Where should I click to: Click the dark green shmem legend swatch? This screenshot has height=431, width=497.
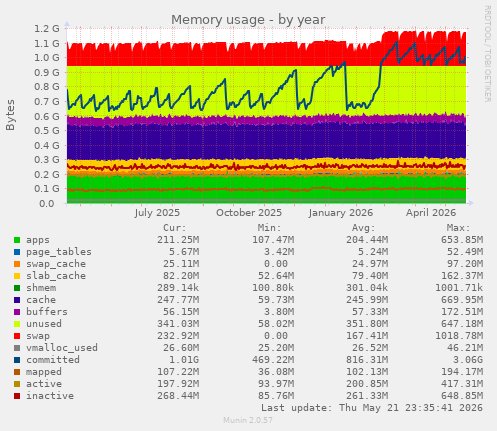(x=17, y=288)
